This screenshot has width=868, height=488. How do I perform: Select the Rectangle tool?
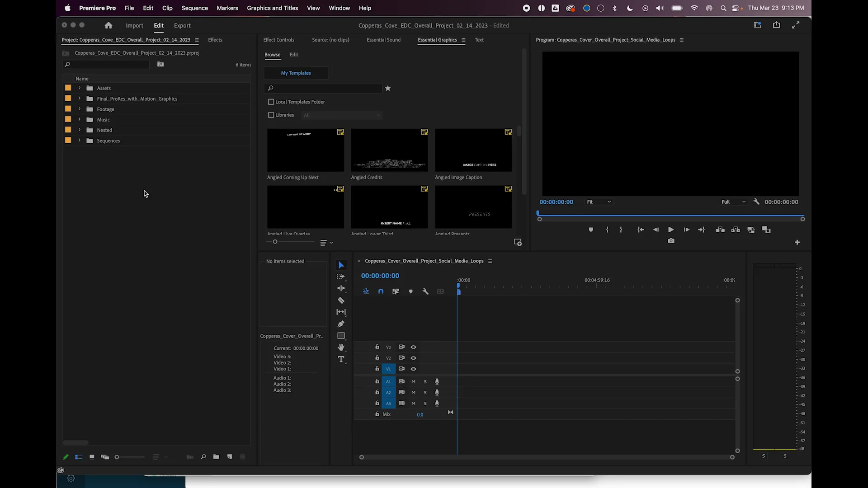341,335
